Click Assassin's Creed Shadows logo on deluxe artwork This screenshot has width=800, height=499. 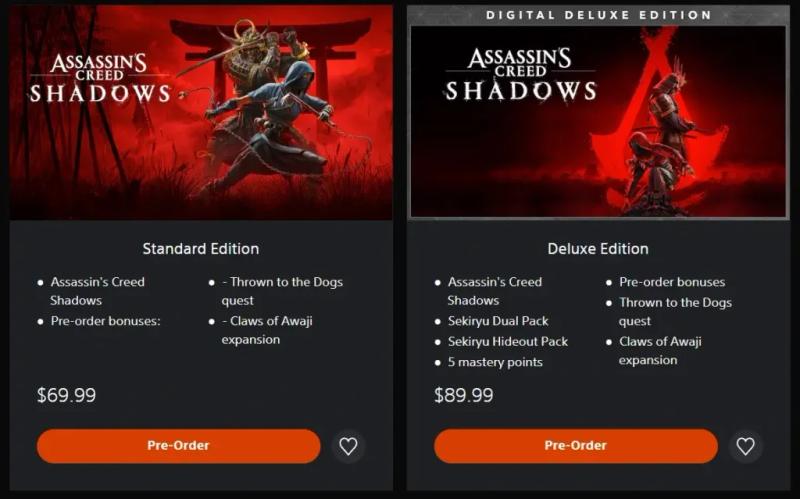pos(520,74)
